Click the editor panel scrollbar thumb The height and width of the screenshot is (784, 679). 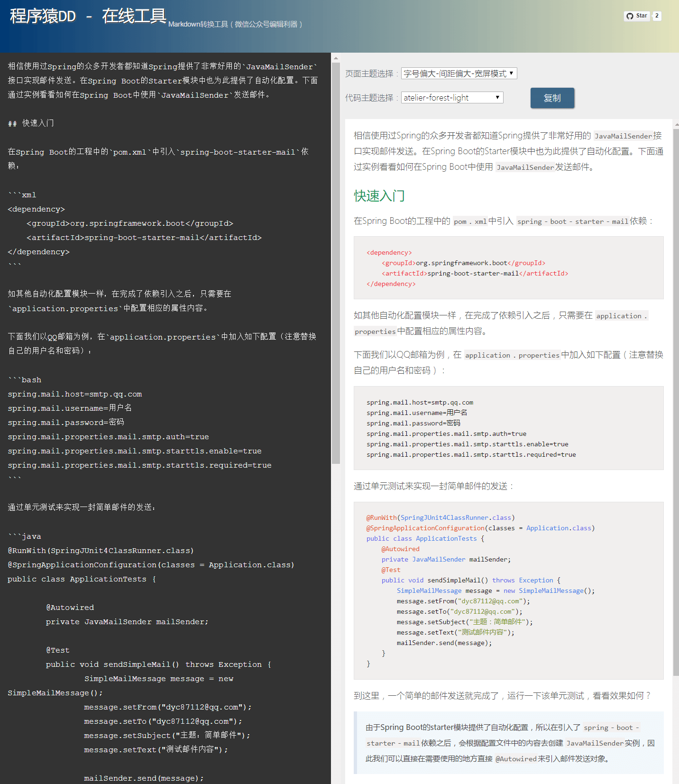(336, 263)
